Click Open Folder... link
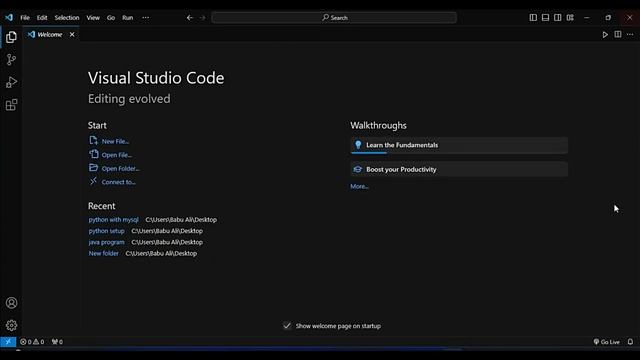Viewport: 640px width, 360px height. pos(120,168)
